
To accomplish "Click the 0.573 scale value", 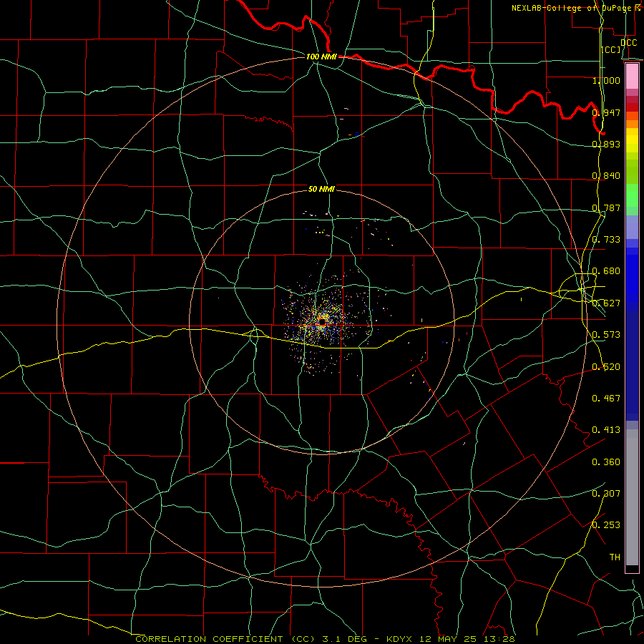I will (606, 335).
